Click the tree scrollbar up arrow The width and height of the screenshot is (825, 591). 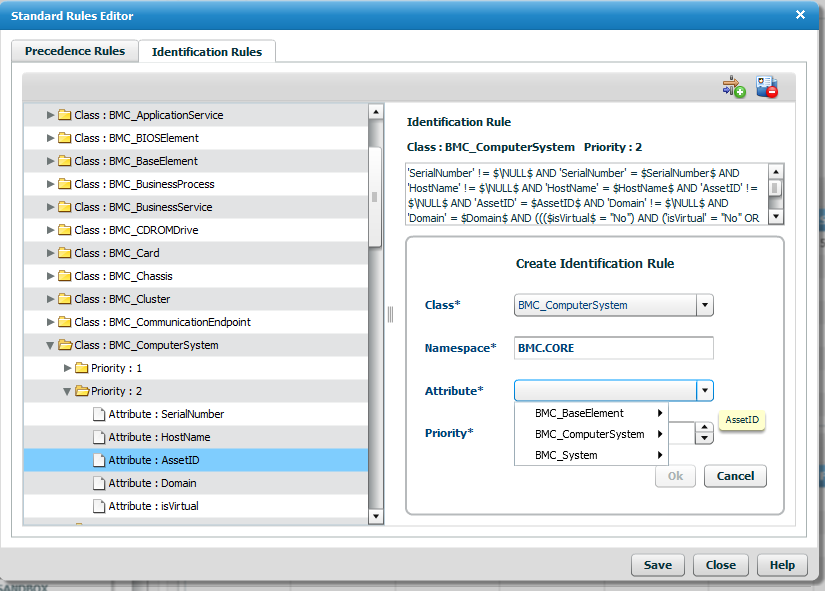[x=375, y=112]
